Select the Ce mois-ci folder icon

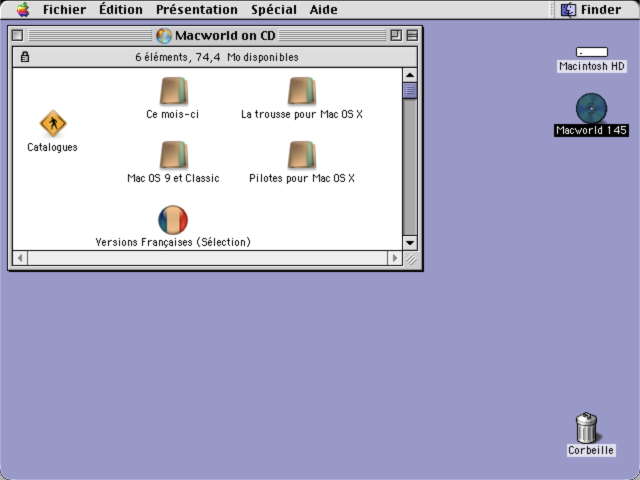point(174,91)
